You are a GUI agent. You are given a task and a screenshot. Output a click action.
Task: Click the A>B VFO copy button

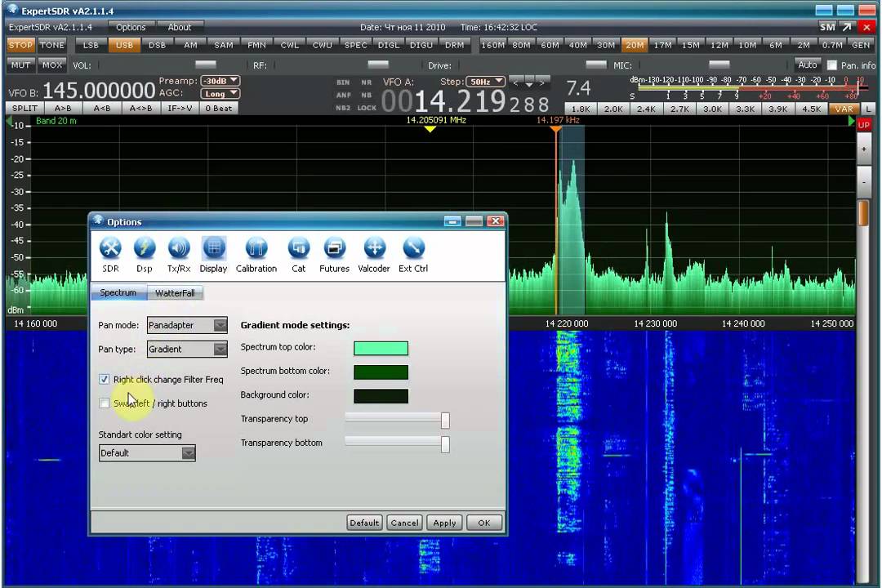pyautogui.click(x=63, y=108)
